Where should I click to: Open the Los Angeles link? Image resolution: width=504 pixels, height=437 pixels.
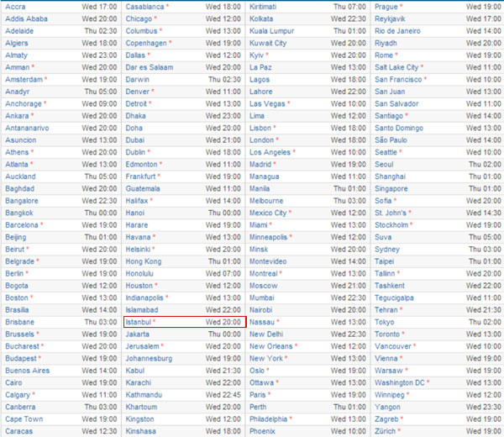(x=270, y=152)
